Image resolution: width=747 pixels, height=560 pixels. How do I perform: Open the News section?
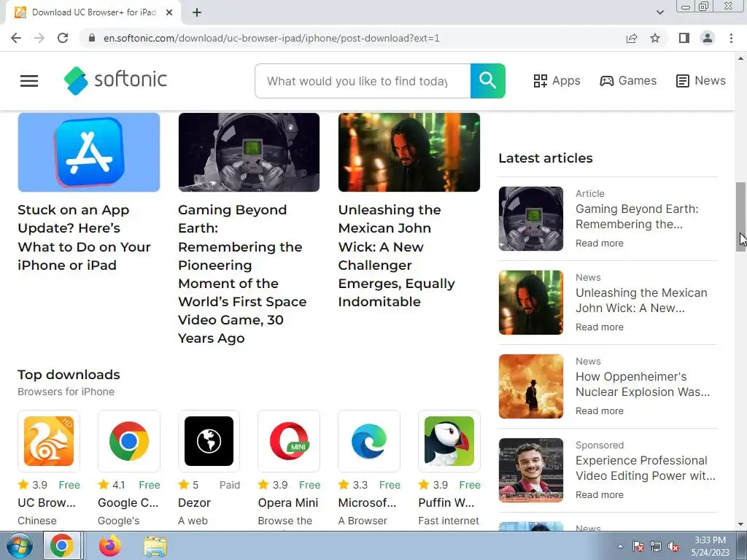[701, 80]
